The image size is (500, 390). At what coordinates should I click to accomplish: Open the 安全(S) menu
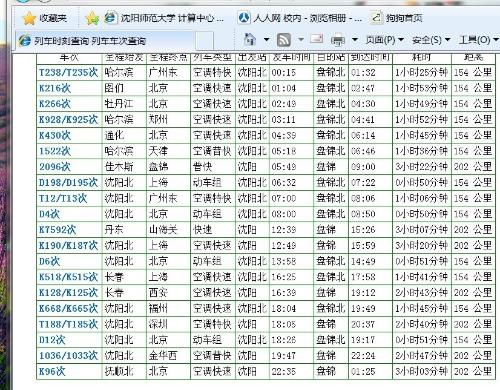click(431, 40)
